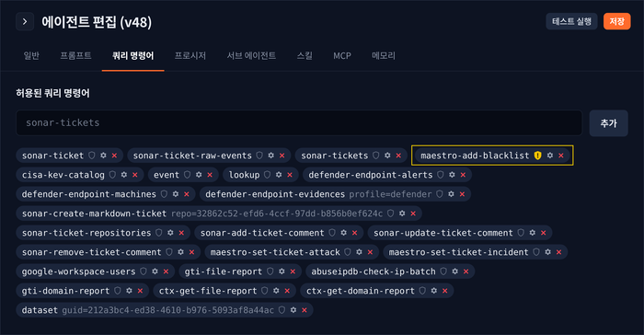Image resolution: width=644 pixels, height=335 pixels.
Task: Toggle shield on event chip
Action: point(188,175)
